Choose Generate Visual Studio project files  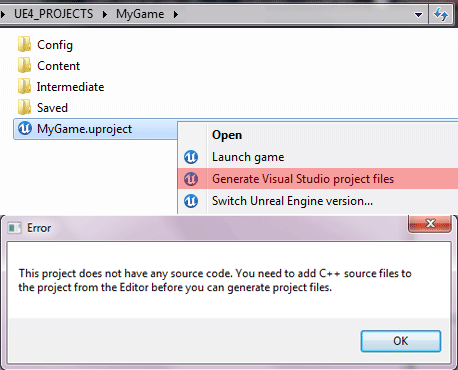pos(318,179)
